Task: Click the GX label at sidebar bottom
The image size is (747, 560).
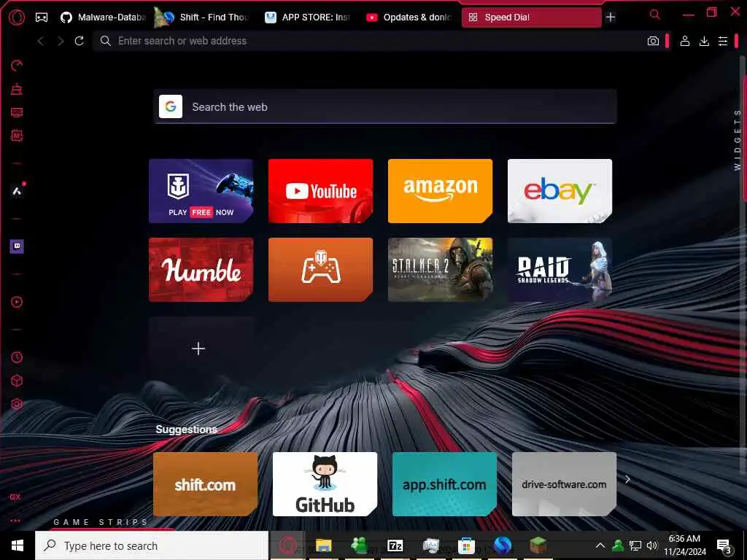Action: coord(15,497)
